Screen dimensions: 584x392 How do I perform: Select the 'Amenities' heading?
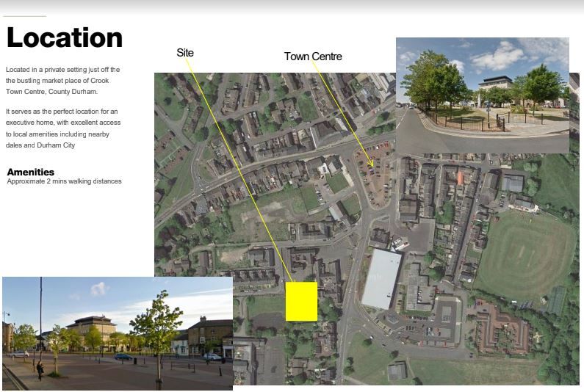pos(31,173)
